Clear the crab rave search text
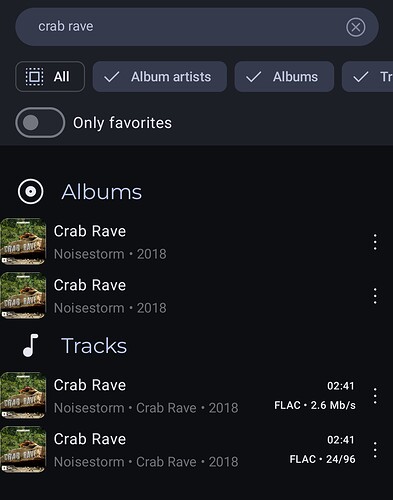 click(356, 27)
